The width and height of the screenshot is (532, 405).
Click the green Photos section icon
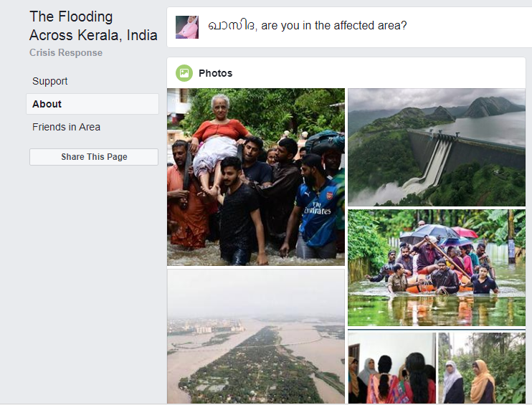pos(184,73)
